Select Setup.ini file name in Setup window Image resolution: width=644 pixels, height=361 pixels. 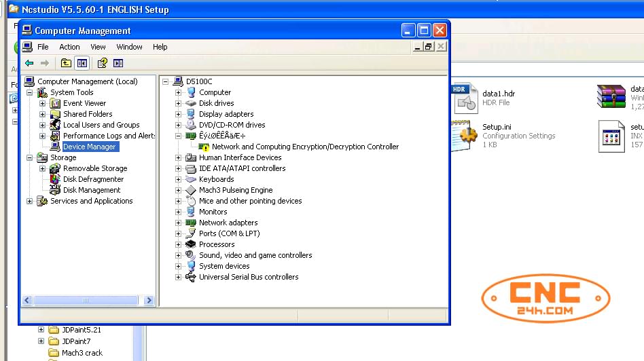(x=497, y=127)
